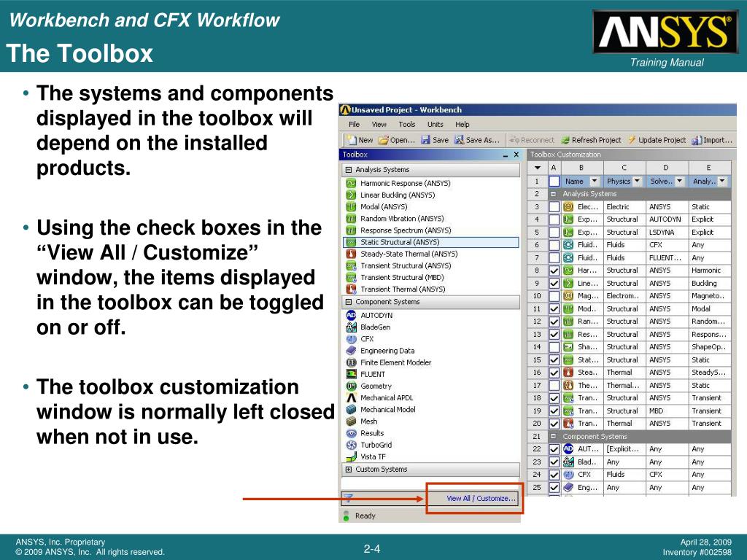Uncheck the CFX component checkbox in row 24
This screenshot has height=560, width=747.
[x=554, y=475]
